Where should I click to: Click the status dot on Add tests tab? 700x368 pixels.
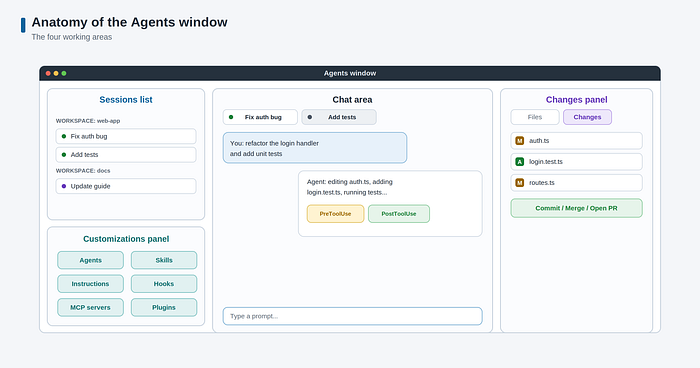(310, 117)
